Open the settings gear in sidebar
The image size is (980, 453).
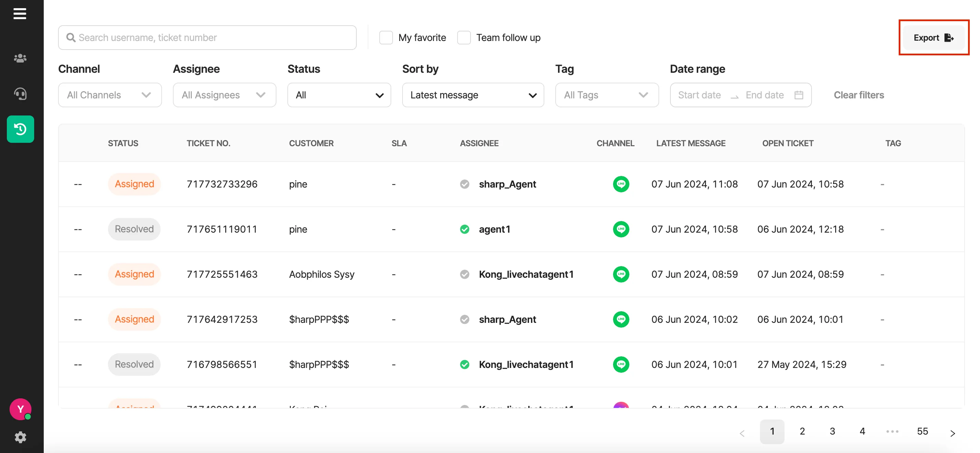(20, 437)
